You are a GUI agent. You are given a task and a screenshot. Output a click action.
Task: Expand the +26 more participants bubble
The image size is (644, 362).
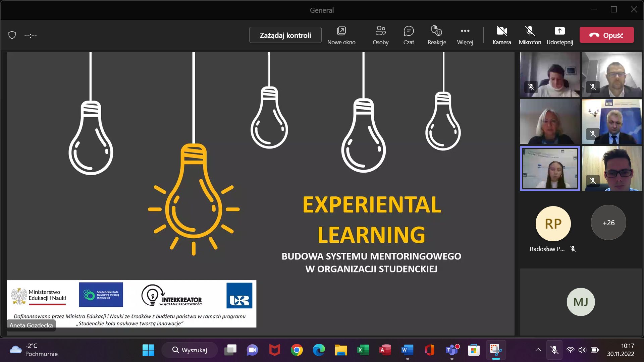608,223
